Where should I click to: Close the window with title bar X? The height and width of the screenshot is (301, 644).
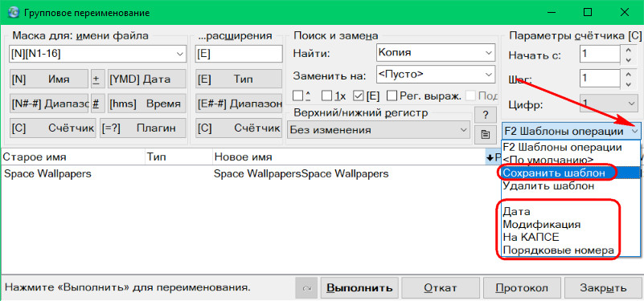(625, 13)
